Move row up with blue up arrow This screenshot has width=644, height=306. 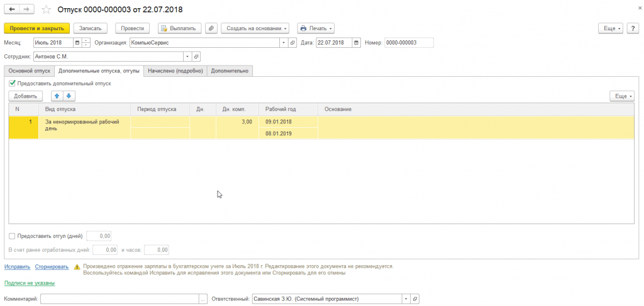coord(57,96)
